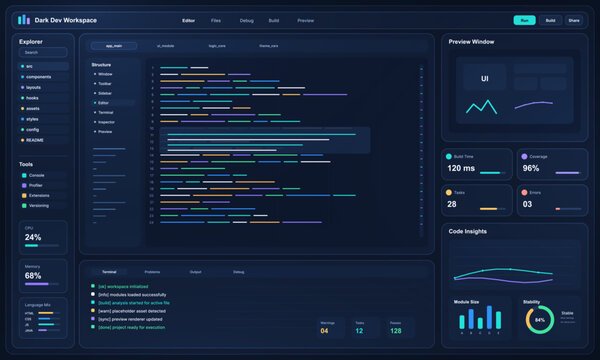The width and height of the screenshot is (600, 360).
Task: Select the hooks folder in Explorer
Action: click(x=43, y=98)
